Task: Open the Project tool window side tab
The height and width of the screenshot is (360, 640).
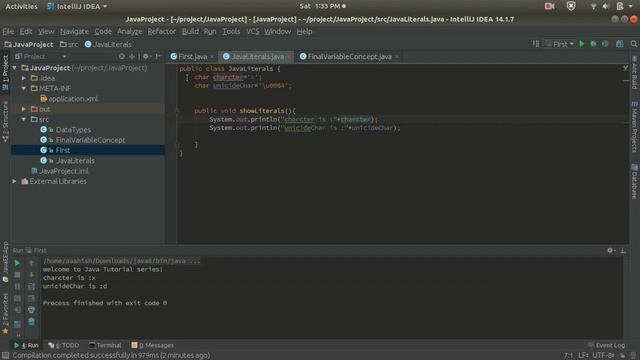Action: (5, 73)
